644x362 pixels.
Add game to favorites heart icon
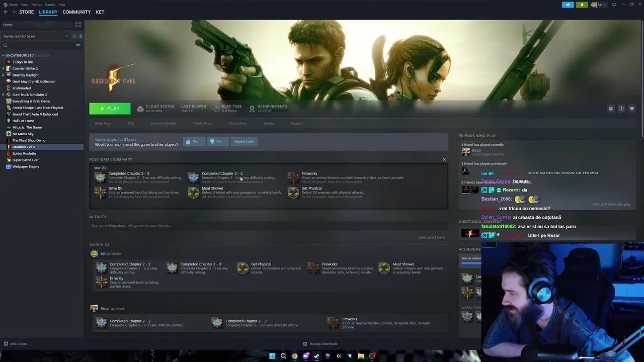(632, 109)
